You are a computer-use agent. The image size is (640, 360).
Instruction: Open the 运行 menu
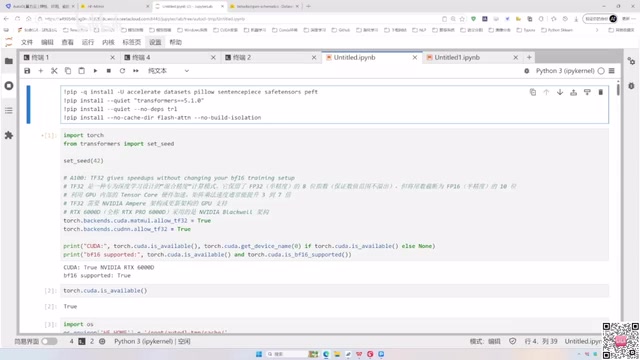[x=88, y=42]
